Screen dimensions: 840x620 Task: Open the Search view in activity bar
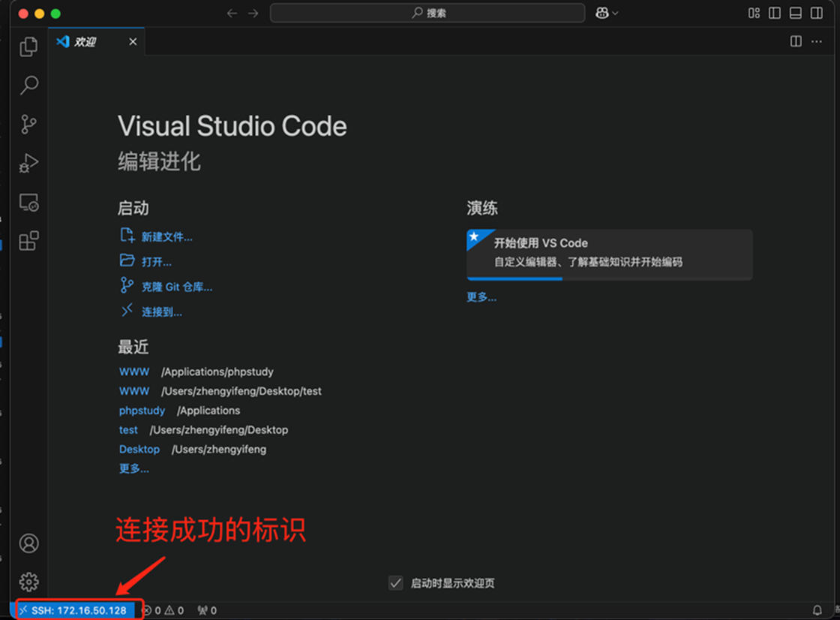[x=29, y=86]
